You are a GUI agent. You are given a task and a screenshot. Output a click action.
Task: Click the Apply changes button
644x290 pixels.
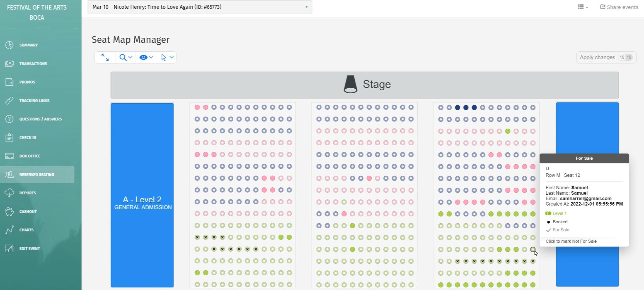pyautogui.click(x=606, y=57)
